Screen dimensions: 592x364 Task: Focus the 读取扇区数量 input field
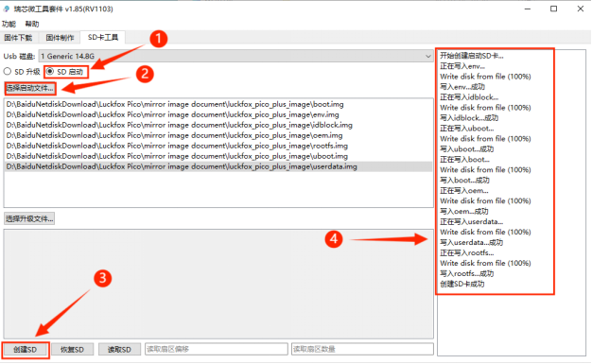click(362, 349)
